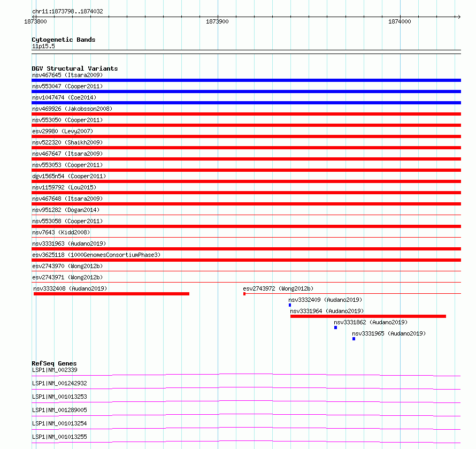Select nsv553053 (Cooper2011) variant label
This screenshot has width=476, height=449.
pyautogui.click(x=67, y=165)
